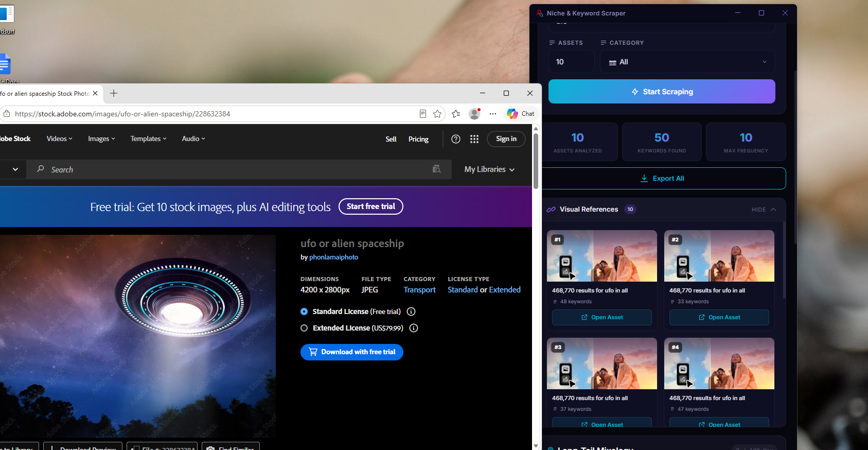
Task: Open the search type dropdown chevron
Action: click(x=15, y=169)
